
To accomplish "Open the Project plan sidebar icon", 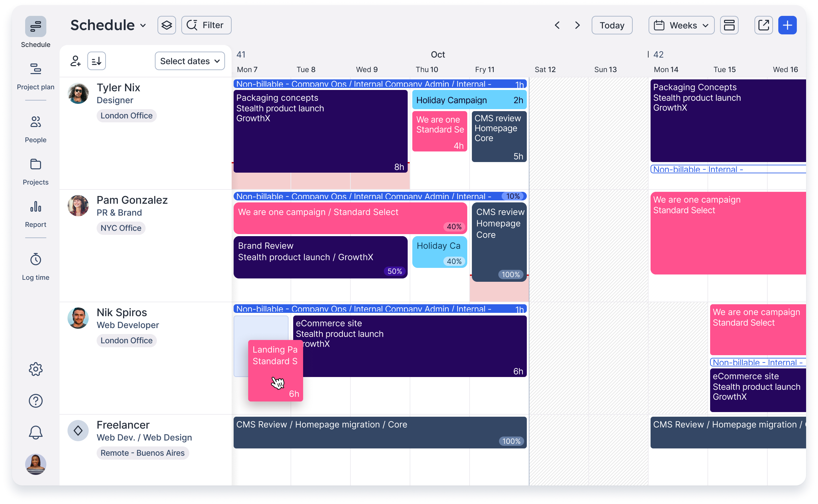I will [36, 69].
